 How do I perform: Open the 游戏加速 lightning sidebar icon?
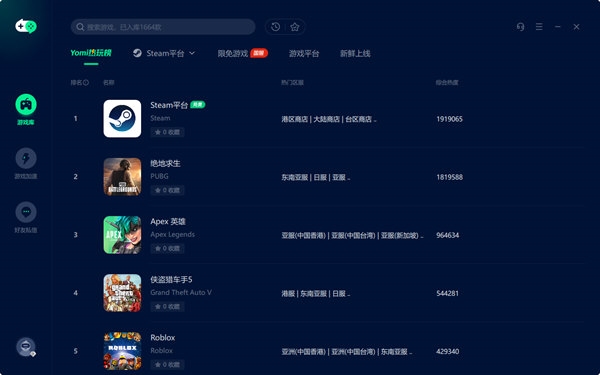[26, 158]
